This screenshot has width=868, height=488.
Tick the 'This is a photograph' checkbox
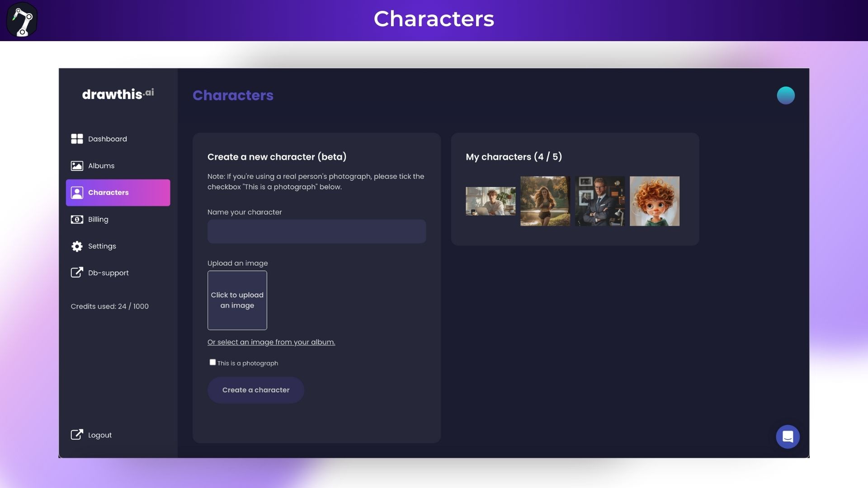click(212, 362)
